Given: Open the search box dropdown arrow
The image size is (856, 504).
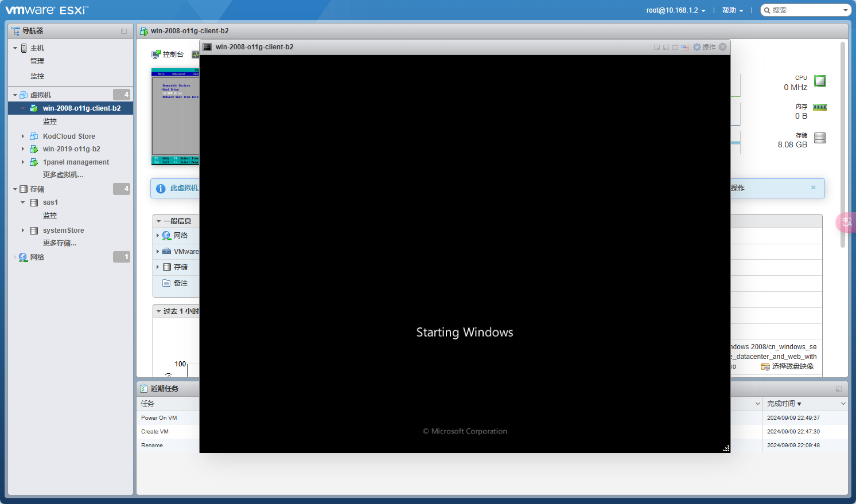Looking at the screenshot, I should click(845, 10).
